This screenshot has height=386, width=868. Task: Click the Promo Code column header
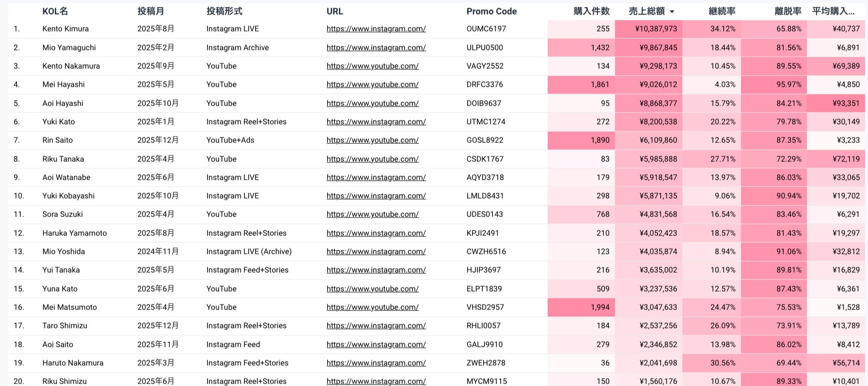pos(491,11)
